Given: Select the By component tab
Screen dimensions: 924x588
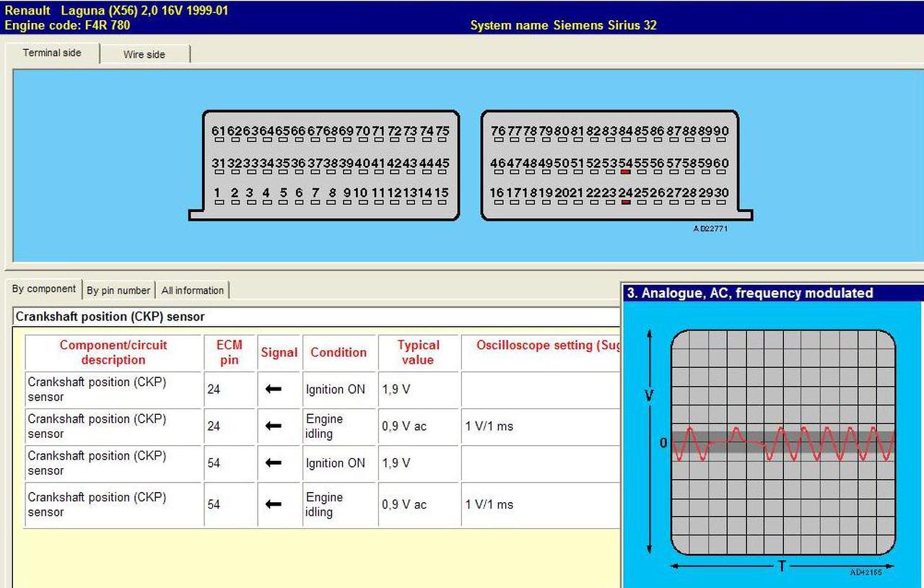Looking at the screenshot, I should click(x=44, y=289).
